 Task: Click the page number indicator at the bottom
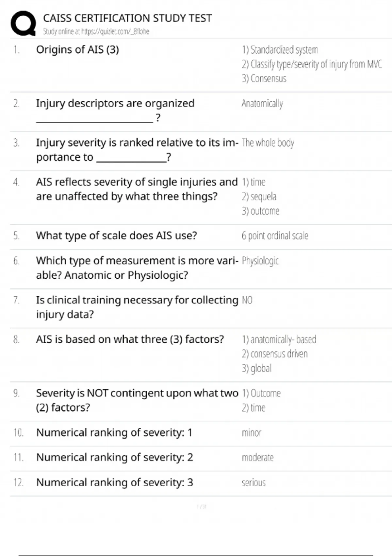[202, 507]
